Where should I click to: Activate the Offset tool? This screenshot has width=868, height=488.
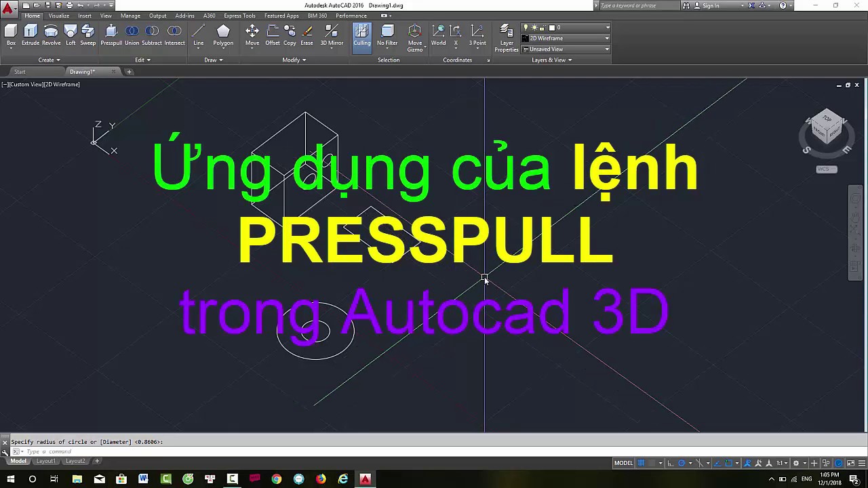tap(273, 35)
